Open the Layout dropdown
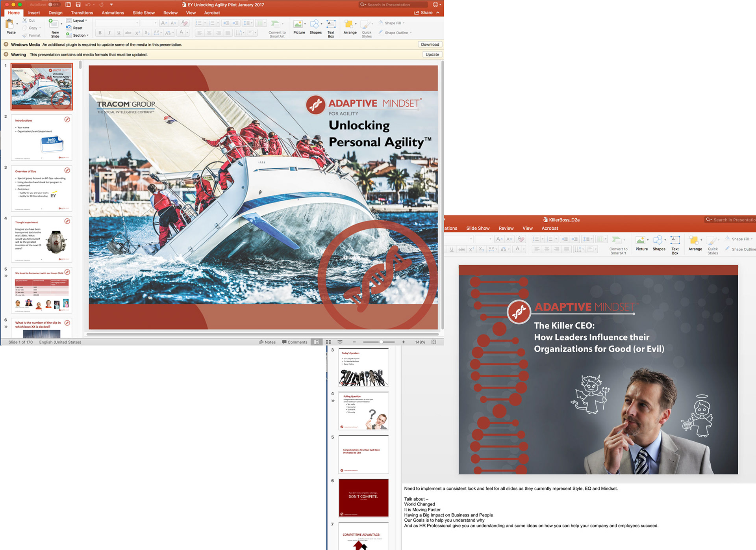Screen dimensions: 756x550 tap(77, 20)
